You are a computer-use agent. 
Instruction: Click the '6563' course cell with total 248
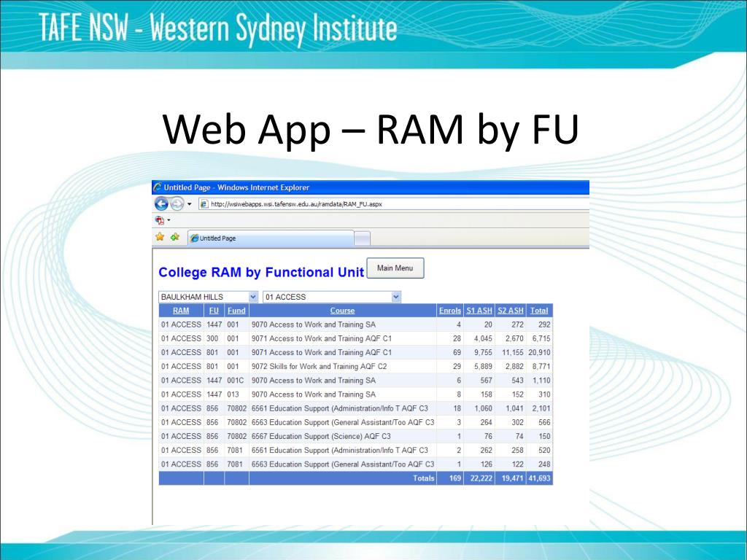click(343, 464)
